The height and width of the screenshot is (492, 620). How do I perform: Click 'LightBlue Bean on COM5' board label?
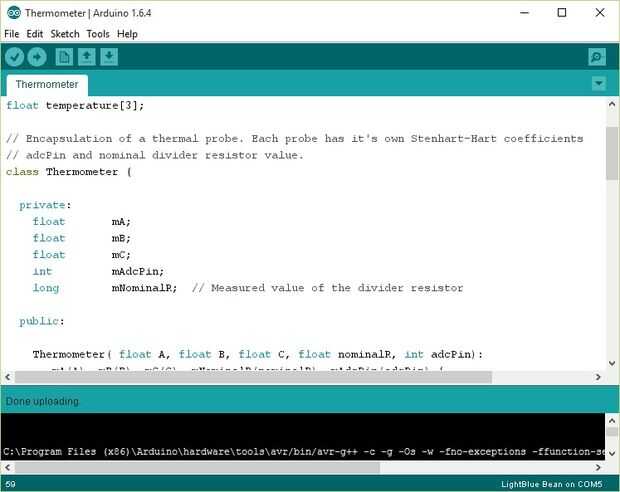click(x=552, y=484)
